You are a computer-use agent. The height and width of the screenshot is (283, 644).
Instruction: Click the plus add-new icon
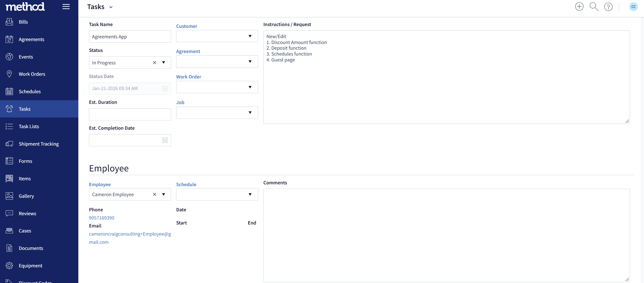[579, 7]
